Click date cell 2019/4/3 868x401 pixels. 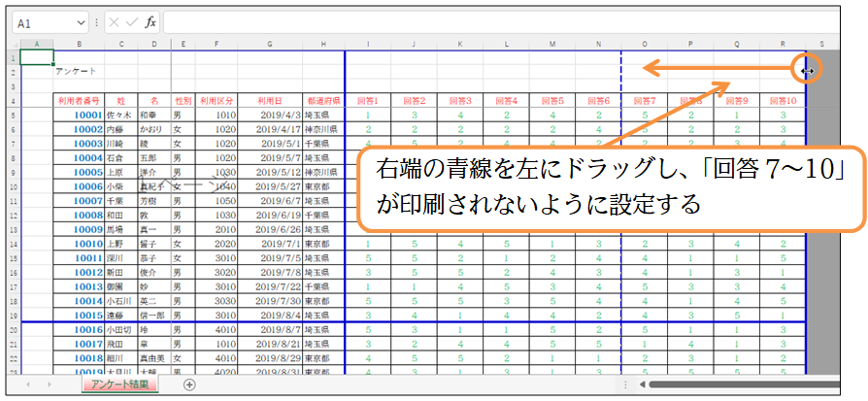click(x=270, y=116)
